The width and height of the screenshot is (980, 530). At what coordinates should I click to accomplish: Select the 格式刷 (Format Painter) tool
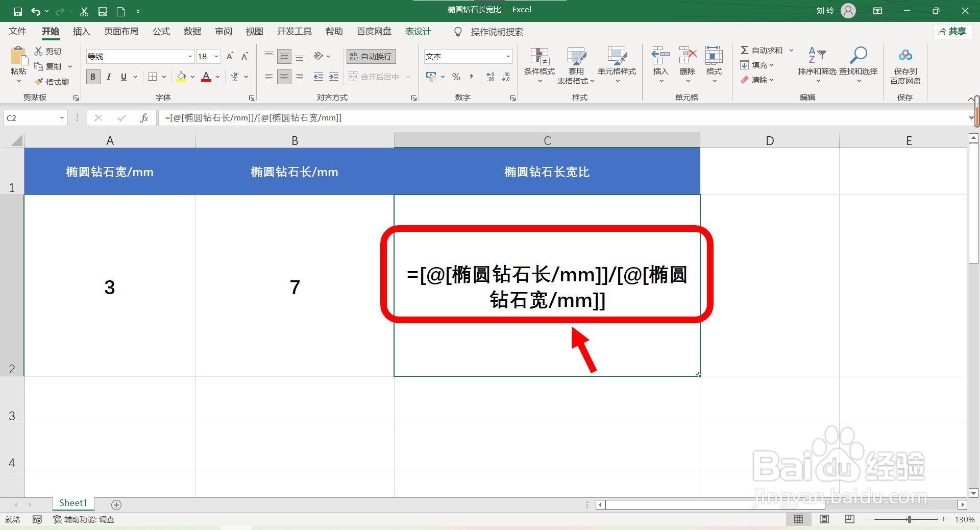pyautogui.click(x=53, y=82)
